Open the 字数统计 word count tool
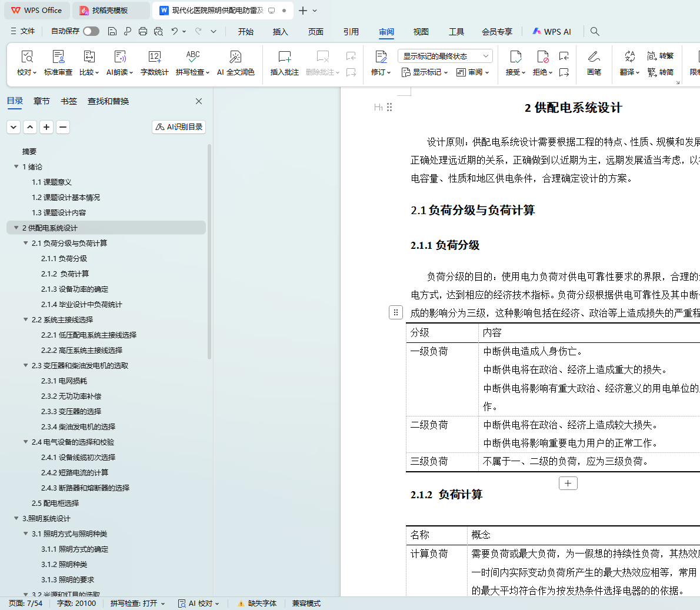 [154, 57]
